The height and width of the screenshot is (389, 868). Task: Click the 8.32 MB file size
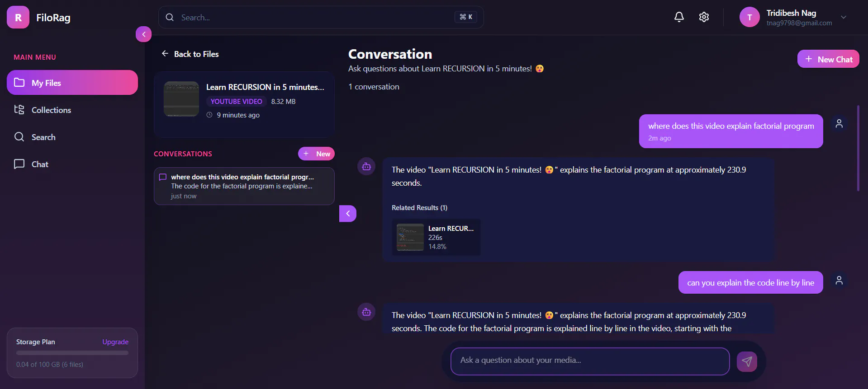(x=283, y=102)
